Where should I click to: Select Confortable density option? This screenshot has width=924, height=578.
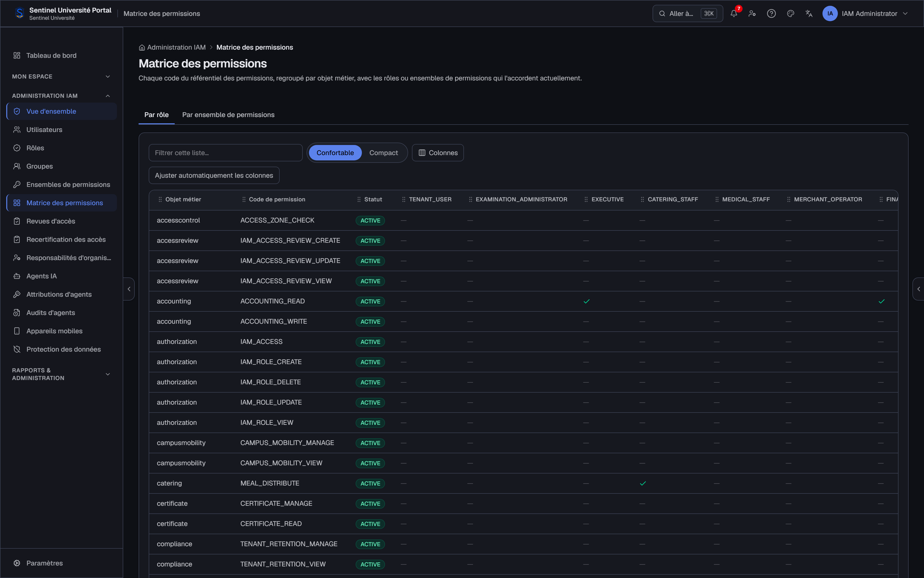[x=335, y=152]
